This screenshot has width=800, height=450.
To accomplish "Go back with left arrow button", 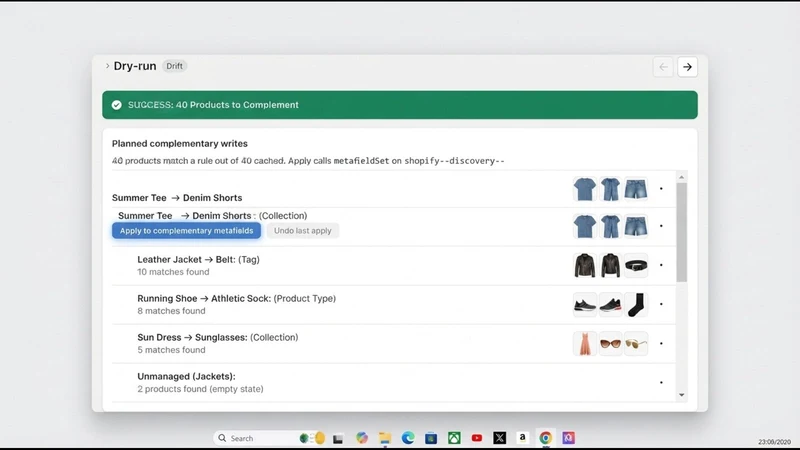I will [x=663, y=67].
